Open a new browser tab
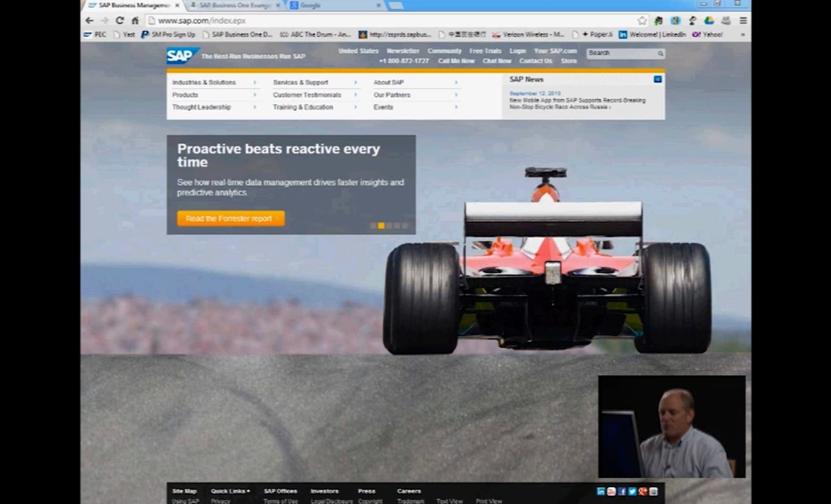Image resolution: width=831 pixels, height=504 pixels. [395, 6]
